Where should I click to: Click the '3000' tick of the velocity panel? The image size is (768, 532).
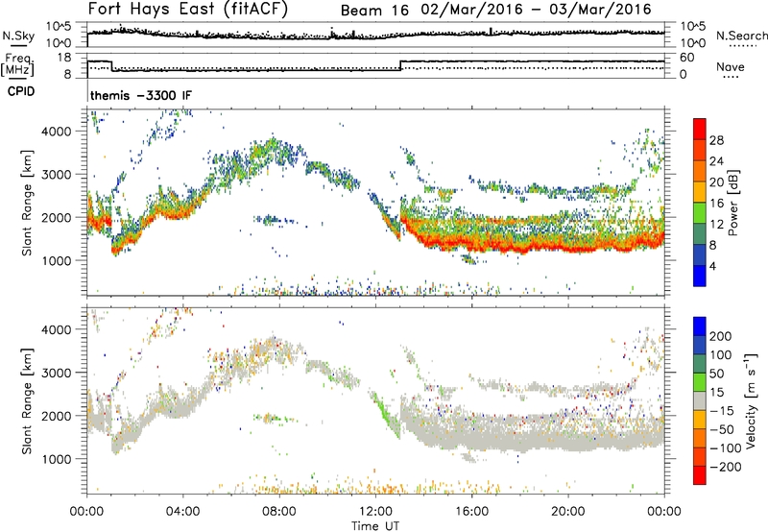tap(57, 373)
